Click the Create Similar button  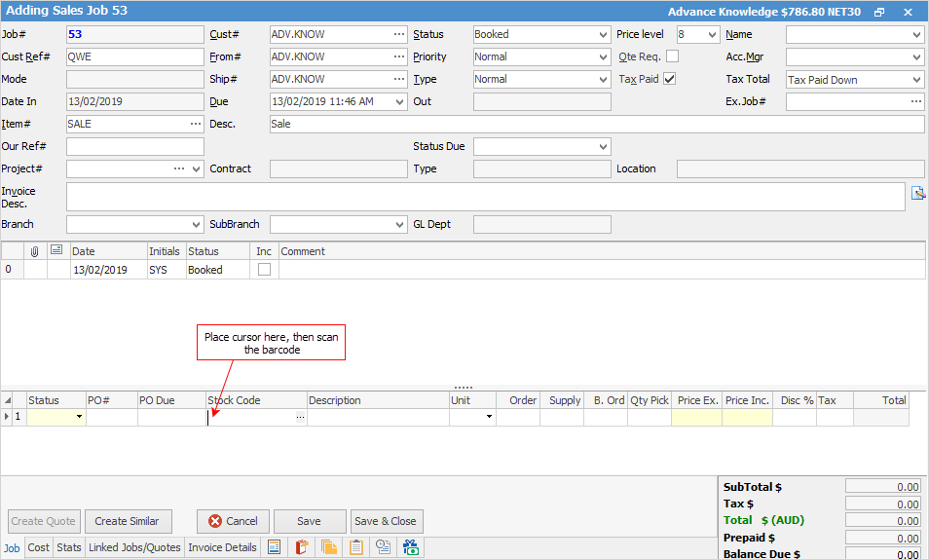coord(128,521)
